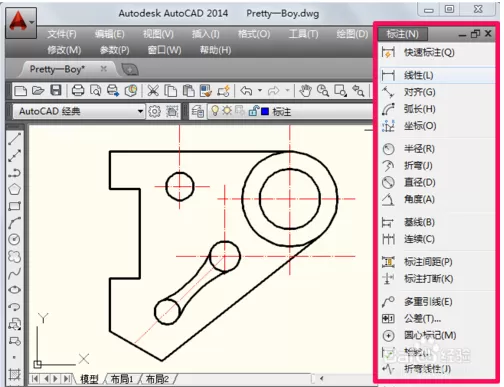Click new drawing tab plus button
504x387 pixels.
click(130, 69)
